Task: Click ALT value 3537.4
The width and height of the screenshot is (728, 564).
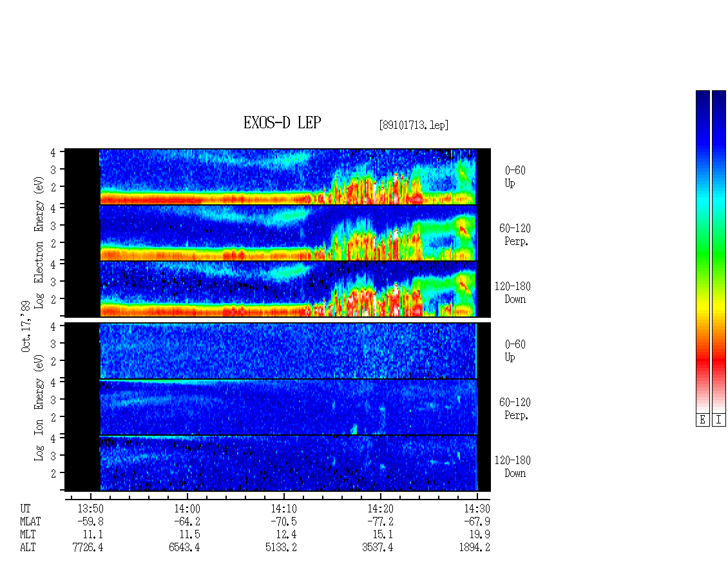Action: [378, 548]
